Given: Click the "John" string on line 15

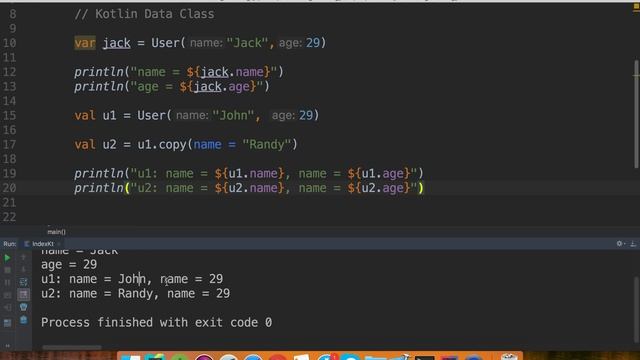Looking at the screenshot, I should pyautogui.click(x=233, y=115).
